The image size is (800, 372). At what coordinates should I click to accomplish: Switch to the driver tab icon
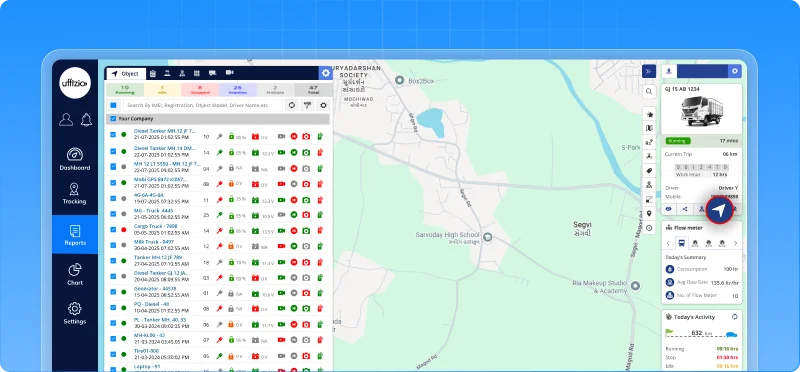tap(167, 73)
